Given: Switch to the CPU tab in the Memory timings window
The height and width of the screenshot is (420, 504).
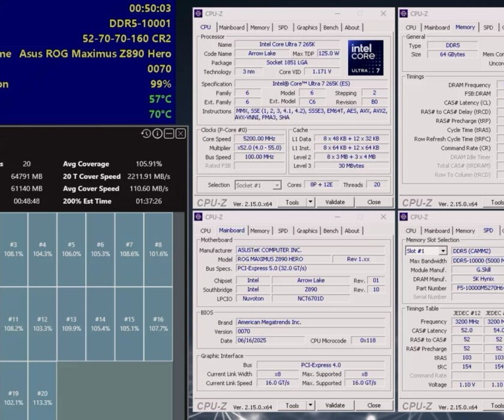Looking at the screenshot, I should [x=411, y=28].
